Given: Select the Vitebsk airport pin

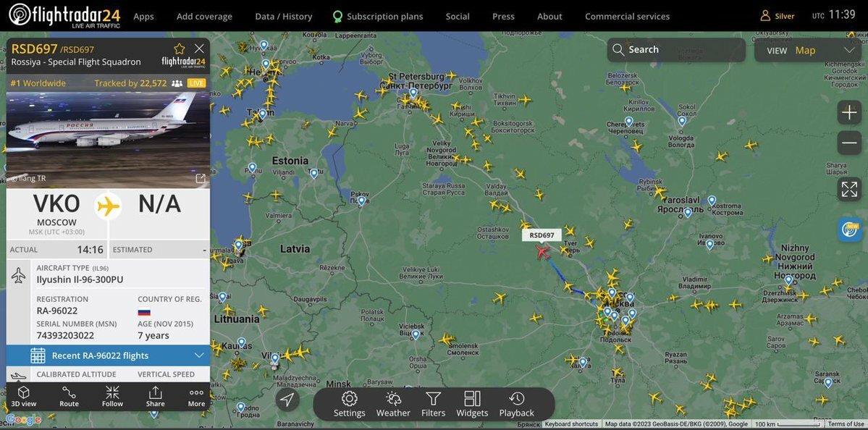Looking at the screenshot, I should click(x=416, y=334).
